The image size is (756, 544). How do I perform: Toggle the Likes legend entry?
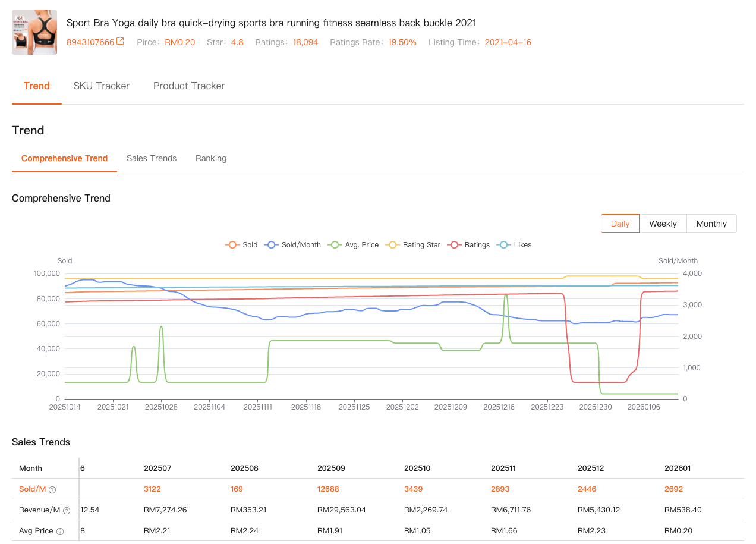click(x=504, y=245)
